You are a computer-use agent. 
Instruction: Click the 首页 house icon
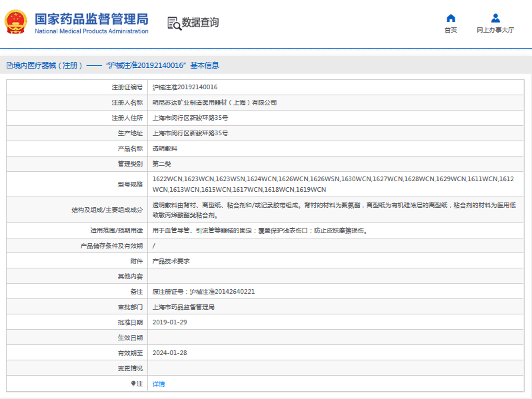451,18
